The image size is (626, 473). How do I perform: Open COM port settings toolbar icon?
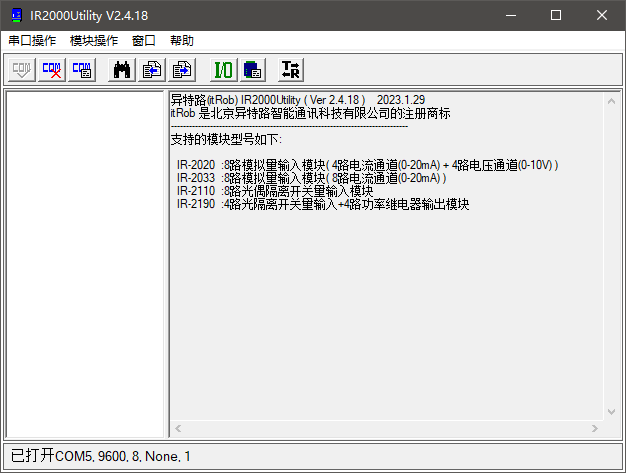click(x=82, y=70)
